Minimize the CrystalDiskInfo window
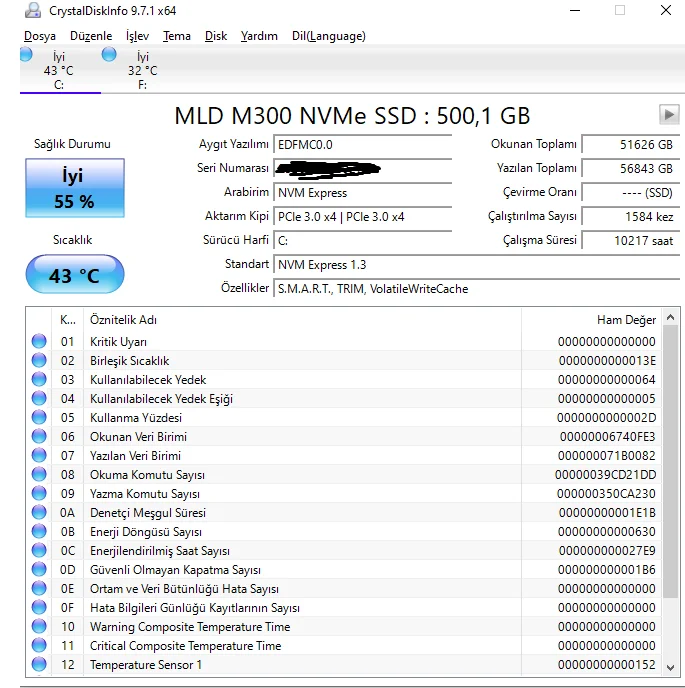685x688 pixels. pos(575,10)
